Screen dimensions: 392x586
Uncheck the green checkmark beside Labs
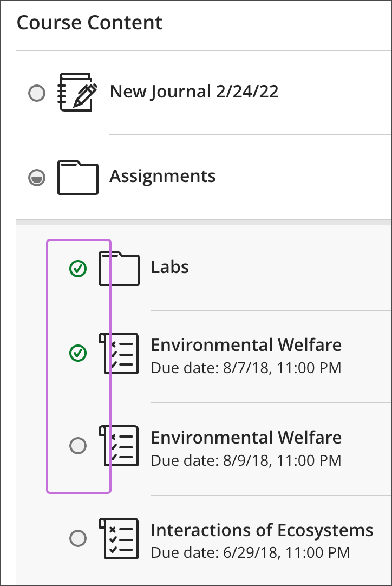tap(79, 268)
